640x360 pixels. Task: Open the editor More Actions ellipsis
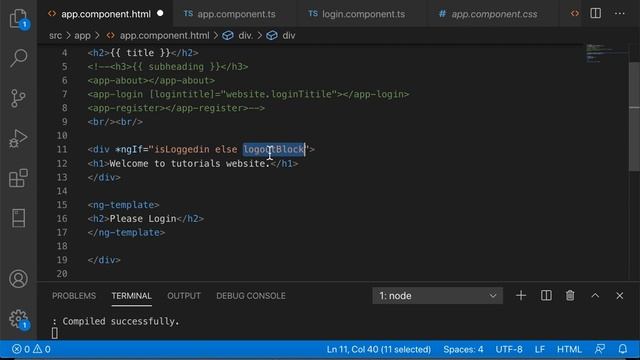(620, 13)
